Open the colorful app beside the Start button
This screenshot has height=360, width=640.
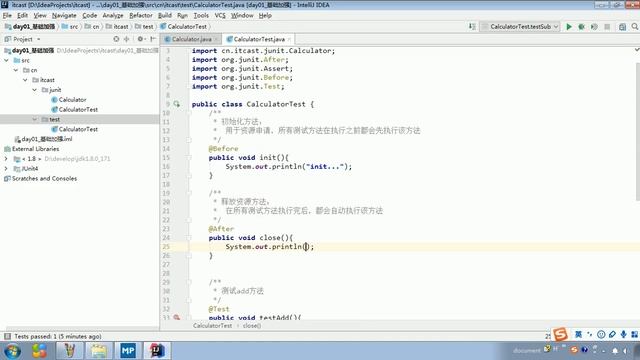(40, 350)
